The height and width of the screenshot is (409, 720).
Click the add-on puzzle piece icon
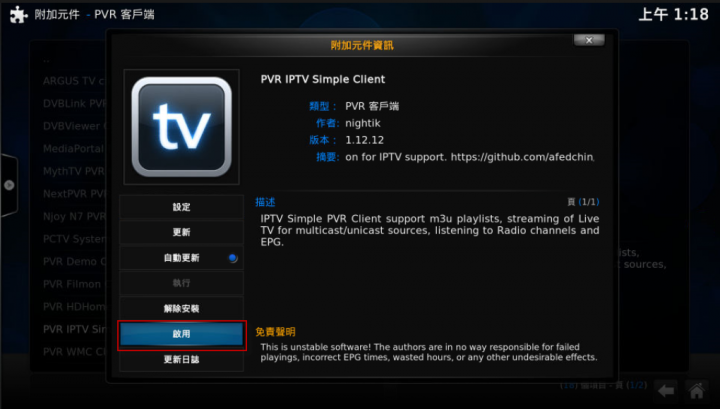point(18,14)
